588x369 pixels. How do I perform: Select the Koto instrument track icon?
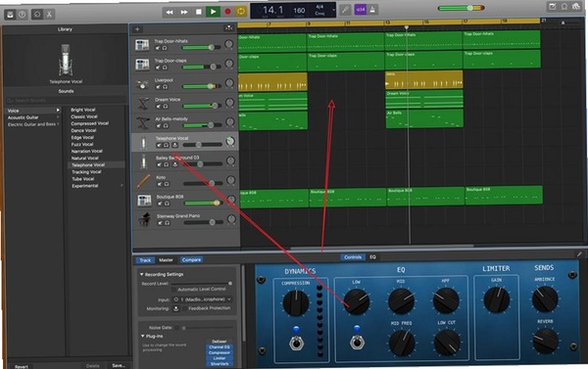144,181
